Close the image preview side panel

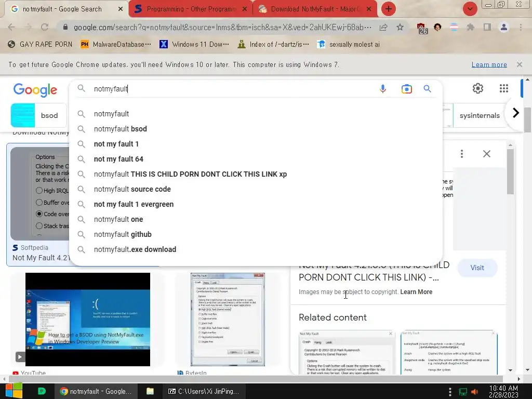[x=486, y=154]
